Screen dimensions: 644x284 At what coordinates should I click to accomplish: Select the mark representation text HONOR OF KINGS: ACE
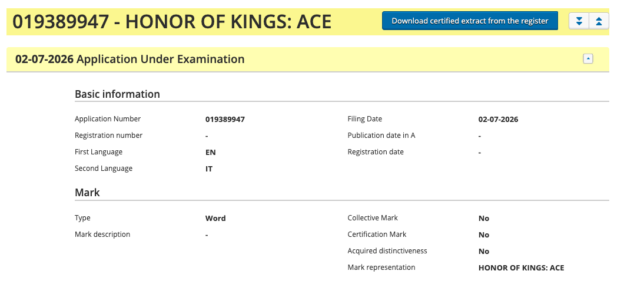click(x=521, y=268)
